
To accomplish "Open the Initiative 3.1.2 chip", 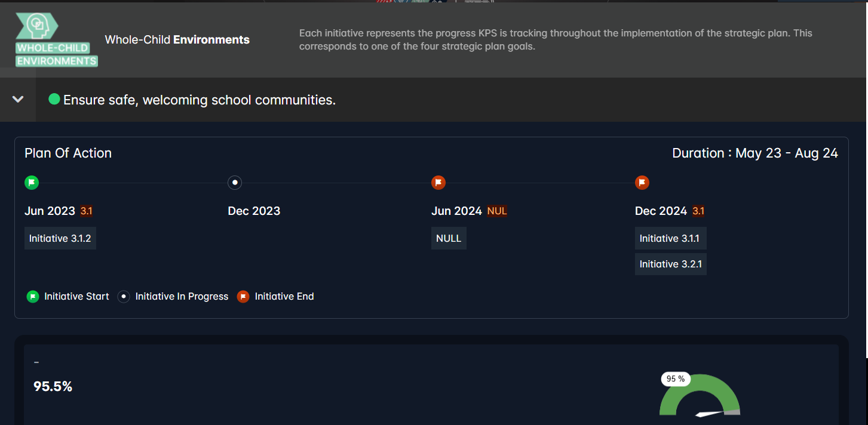I will point(60,238).
